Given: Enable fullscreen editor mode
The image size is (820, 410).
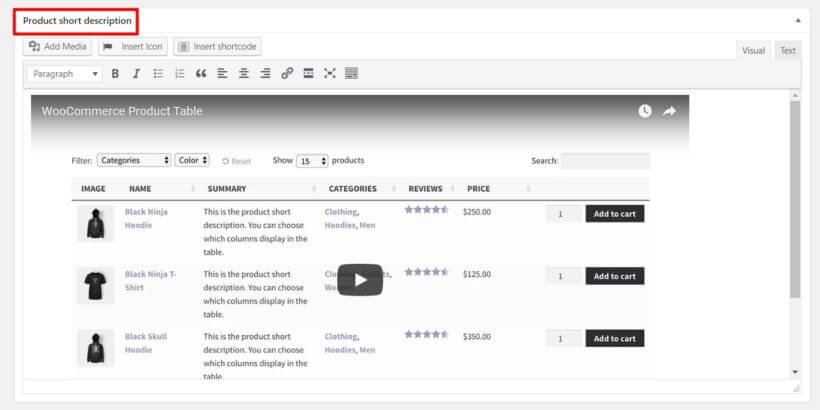Looking at the screenshot, I should point(329,74).
